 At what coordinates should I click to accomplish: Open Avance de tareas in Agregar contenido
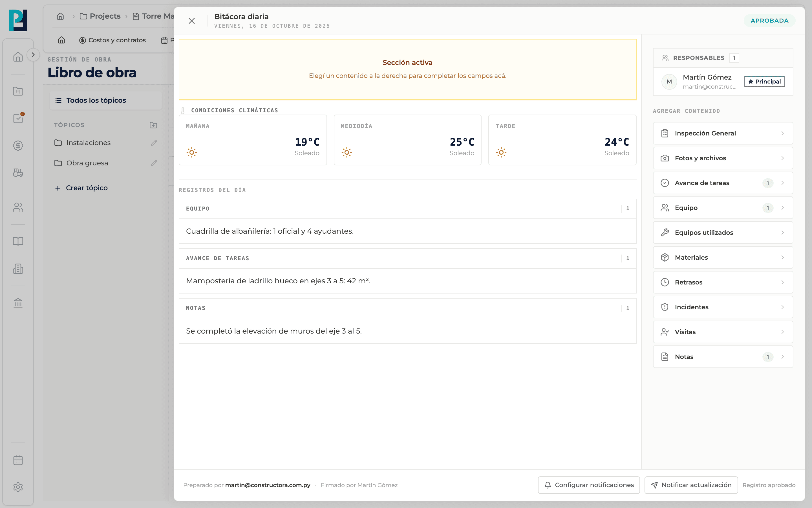pyautogui.click(x=723, y=183)
